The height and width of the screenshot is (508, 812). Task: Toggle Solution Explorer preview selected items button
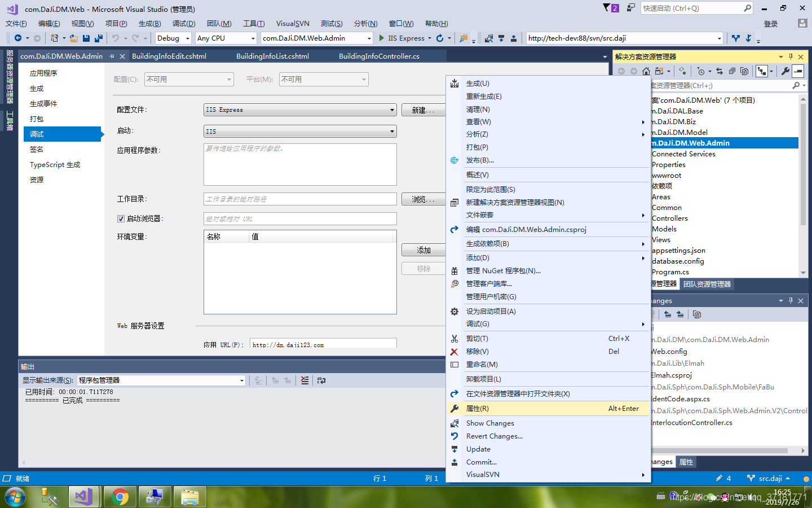[x=797, y=71]
